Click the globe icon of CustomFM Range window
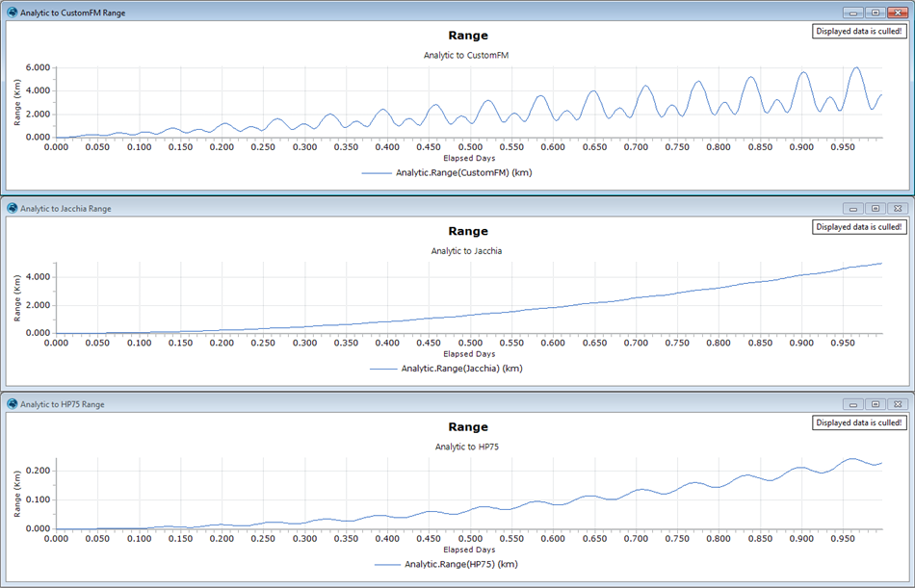The height and width of the screenshot is (588, 915). point(13,13)
